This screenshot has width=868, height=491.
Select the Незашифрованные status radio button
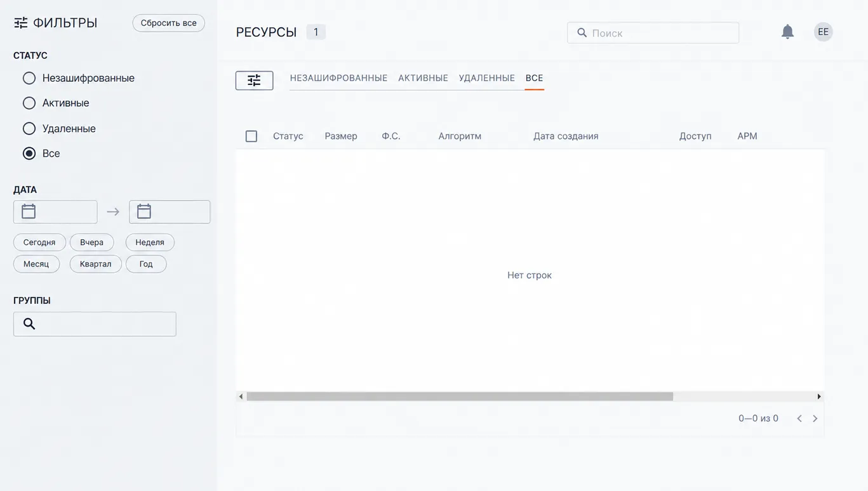coord(29,78)
